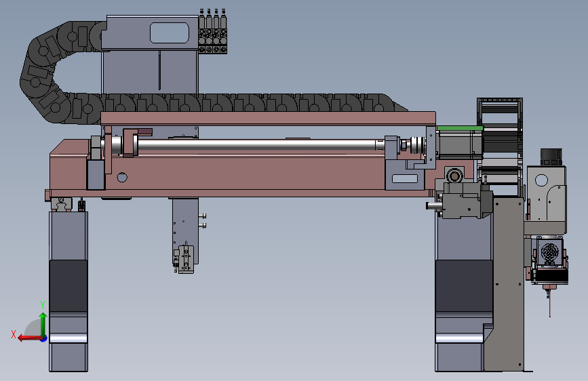Image resolution: width=588 pixels, height=381 pixels.
Task: Pick the black knob atop the right head unit
Action: 551,157
